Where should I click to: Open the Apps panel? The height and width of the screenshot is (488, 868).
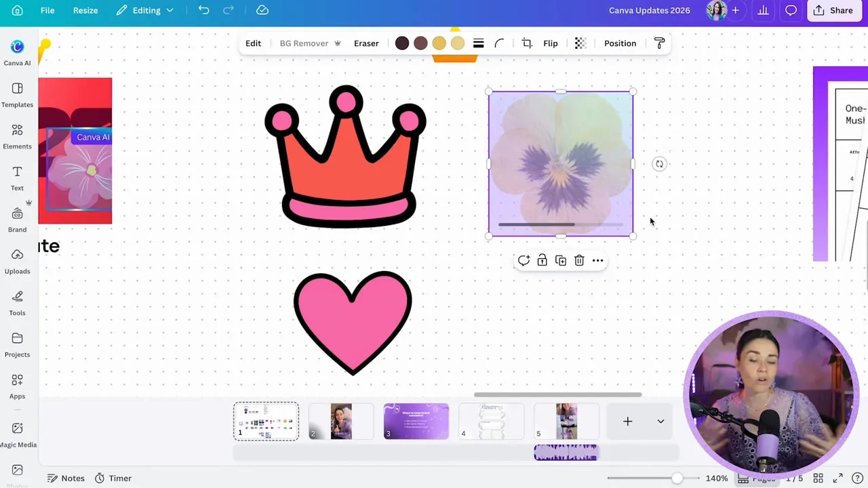(17, 386)
